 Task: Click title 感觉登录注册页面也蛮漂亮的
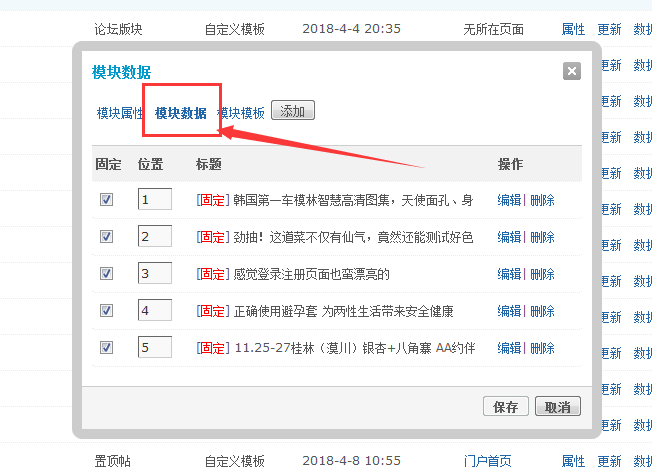click(311, 274)
